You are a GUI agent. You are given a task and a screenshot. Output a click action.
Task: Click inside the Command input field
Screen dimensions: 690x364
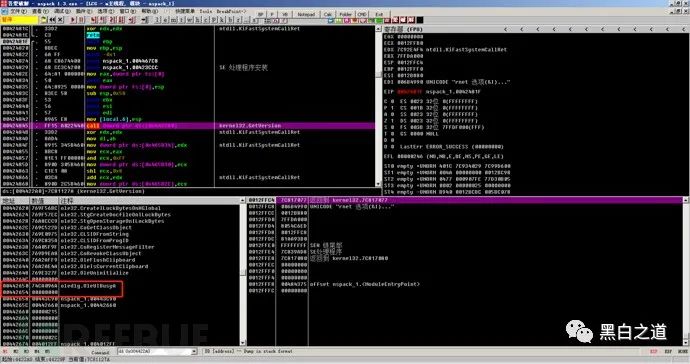(154, 352)
